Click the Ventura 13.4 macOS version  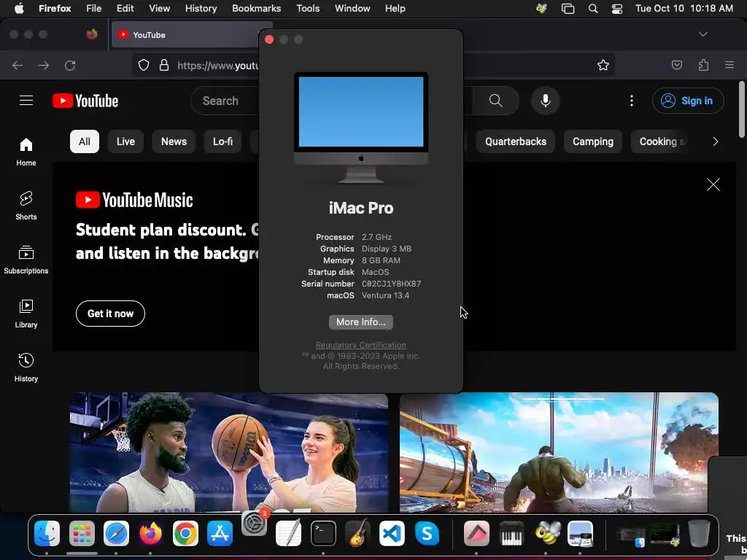385,295
